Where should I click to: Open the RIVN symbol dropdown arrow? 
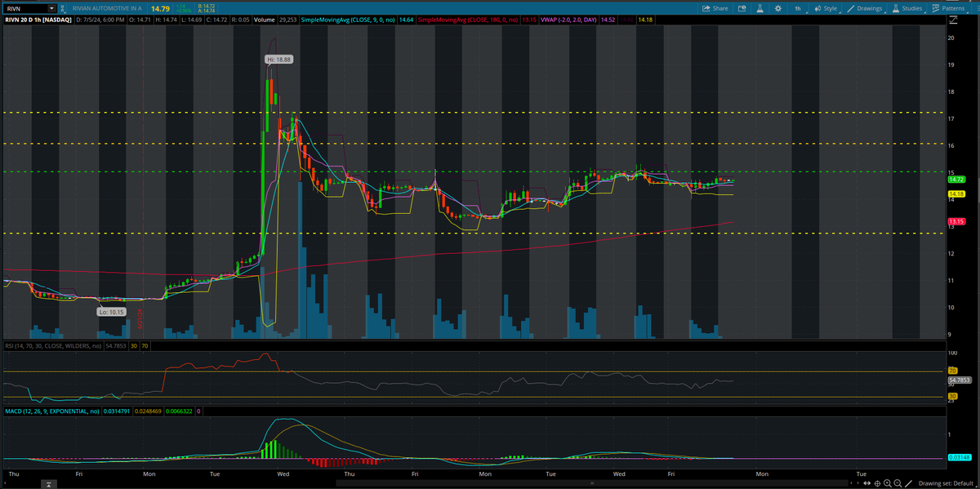tap(51, 8)
